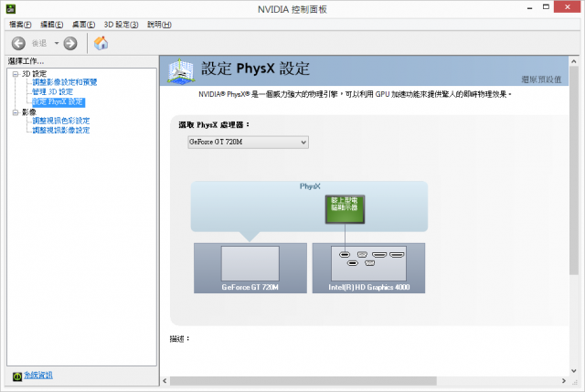Open the Back history dropdown arrow
Image resolution: width=585 pixels, height=392 pixels.
pos(57,43)
